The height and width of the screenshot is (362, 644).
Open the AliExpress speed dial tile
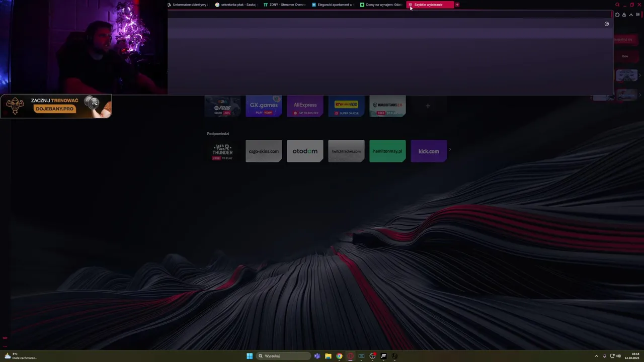305,106
